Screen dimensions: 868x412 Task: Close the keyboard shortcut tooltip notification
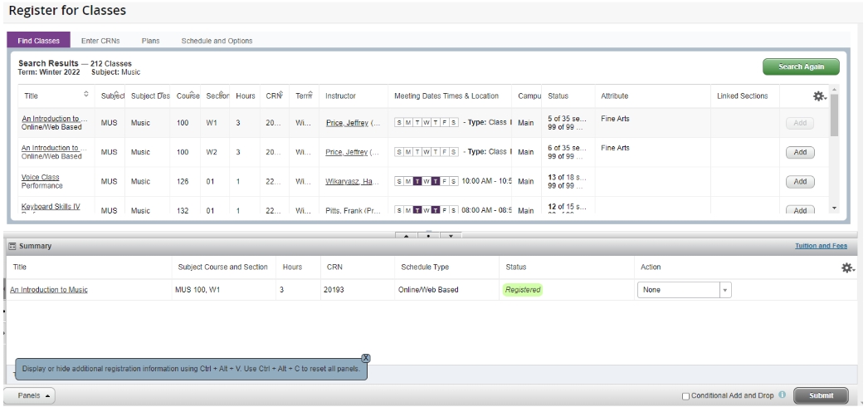click(x=366, y=358)
